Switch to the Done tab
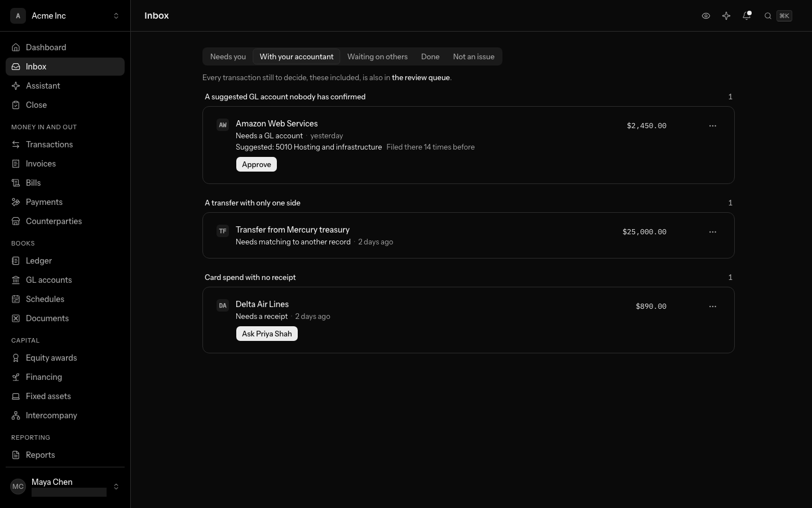Screen dimensions: 812x508 430,56
